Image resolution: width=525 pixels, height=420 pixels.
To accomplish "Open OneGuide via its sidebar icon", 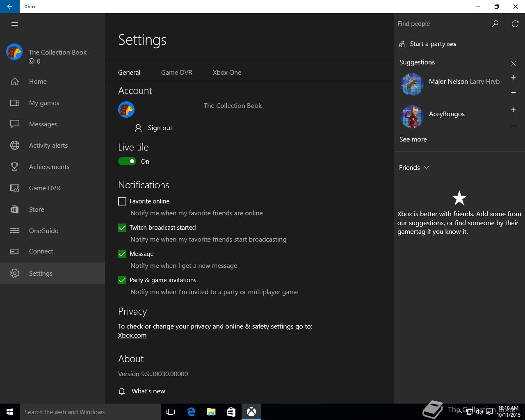I will pos(15,231).
